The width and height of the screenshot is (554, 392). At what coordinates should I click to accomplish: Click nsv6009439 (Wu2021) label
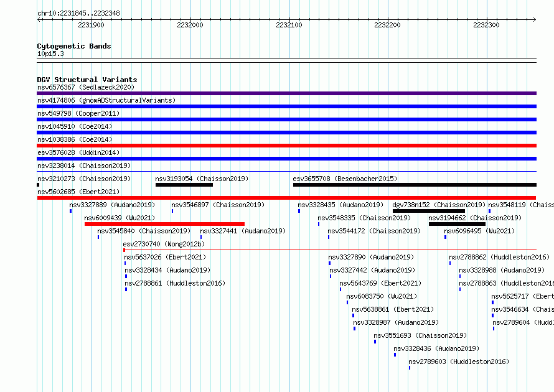120,218
